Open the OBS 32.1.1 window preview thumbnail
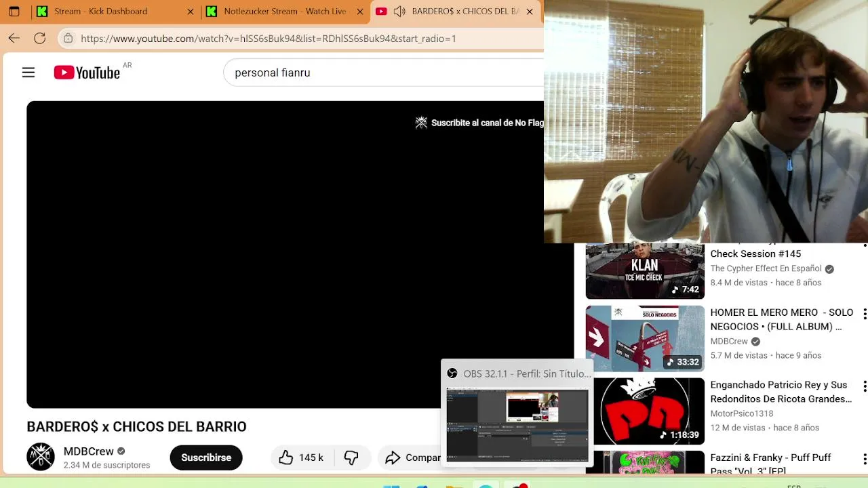This screenshot has height=488, width=868. tap(517, 424)
